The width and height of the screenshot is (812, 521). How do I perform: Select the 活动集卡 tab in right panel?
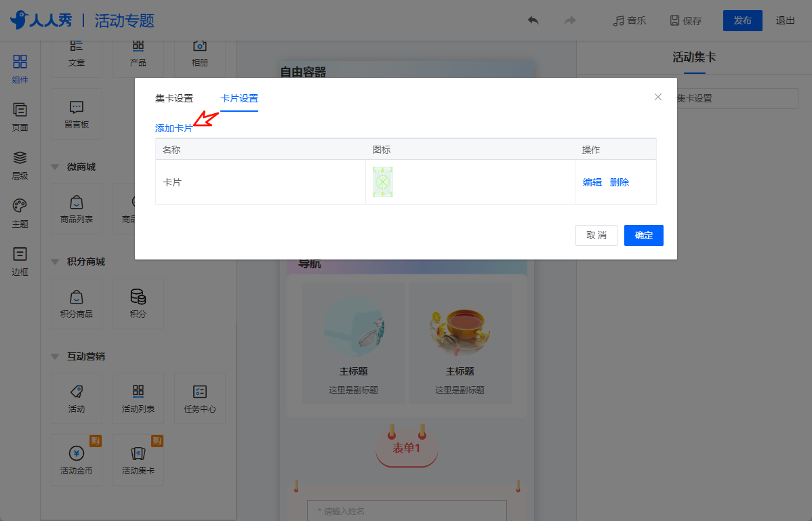tap(694, 58)
